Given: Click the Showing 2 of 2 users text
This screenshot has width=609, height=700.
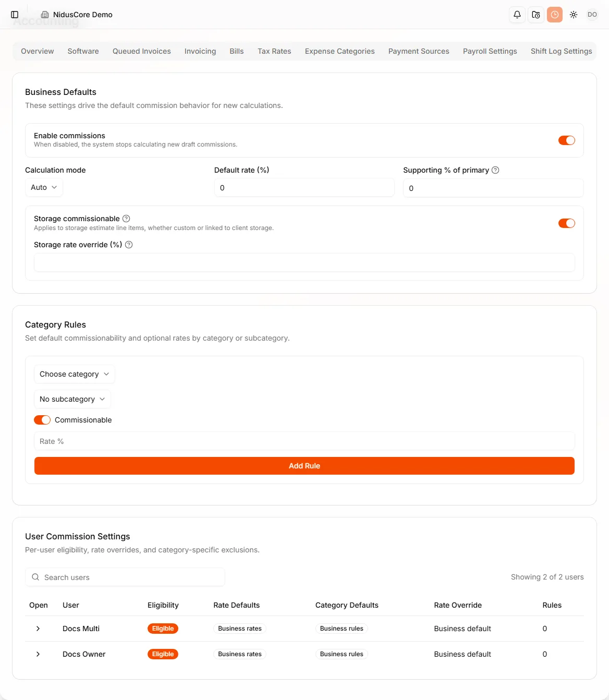Looking at the screenshot, I should 547,577.
